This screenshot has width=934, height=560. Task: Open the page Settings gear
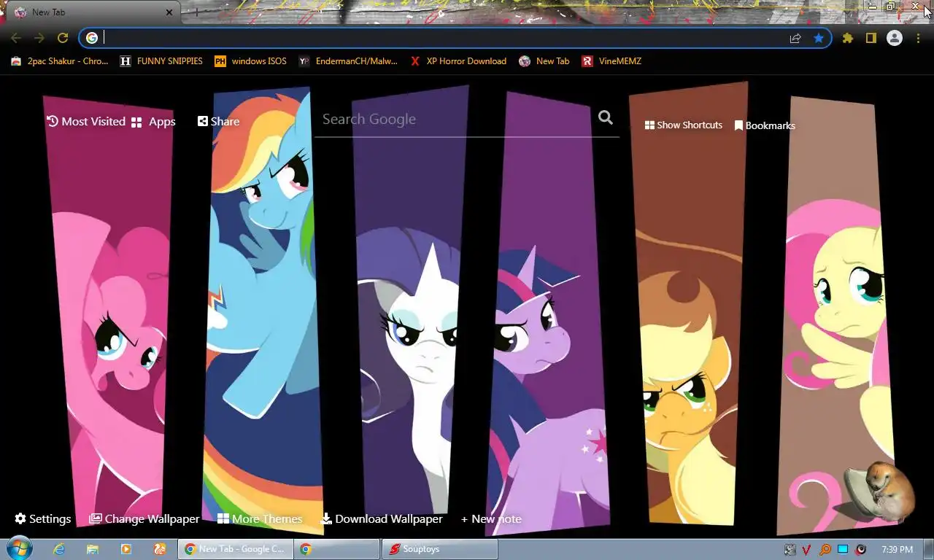point(43,519)
